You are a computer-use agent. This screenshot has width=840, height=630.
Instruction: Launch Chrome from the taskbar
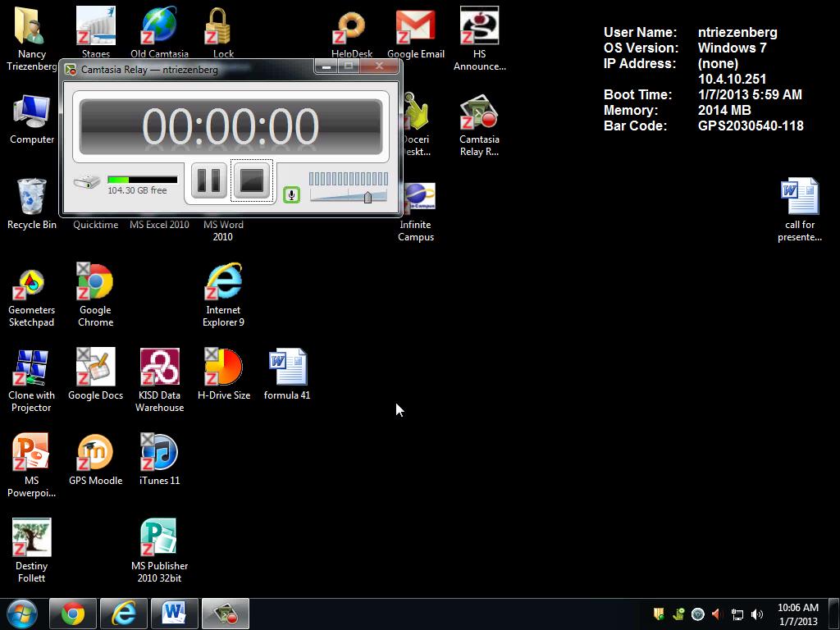tap(73, 614)
